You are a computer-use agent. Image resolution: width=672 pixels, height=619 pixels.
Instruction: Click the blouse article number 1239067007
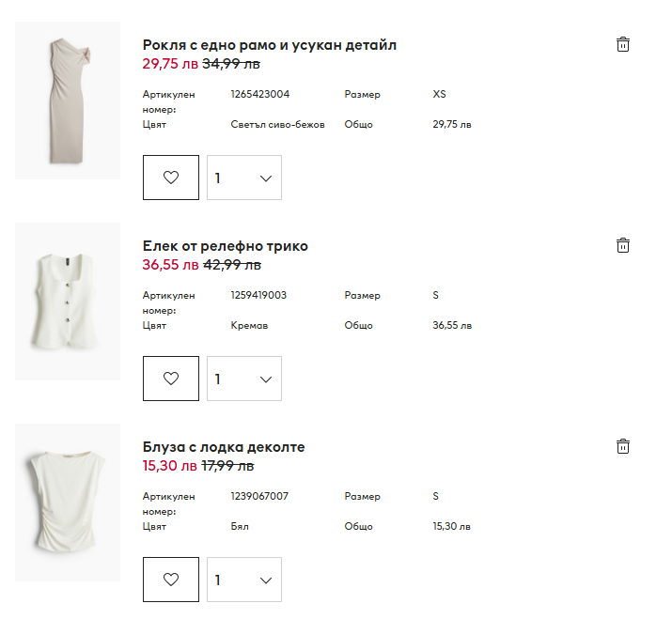click(x=259, y=496)
